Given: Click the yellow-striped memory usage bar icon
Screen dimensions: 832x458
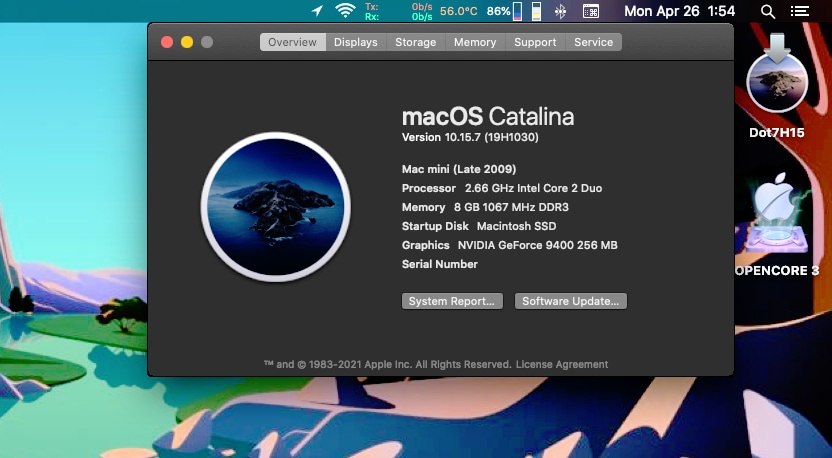Looking at the screenshot, I should 536,11.
